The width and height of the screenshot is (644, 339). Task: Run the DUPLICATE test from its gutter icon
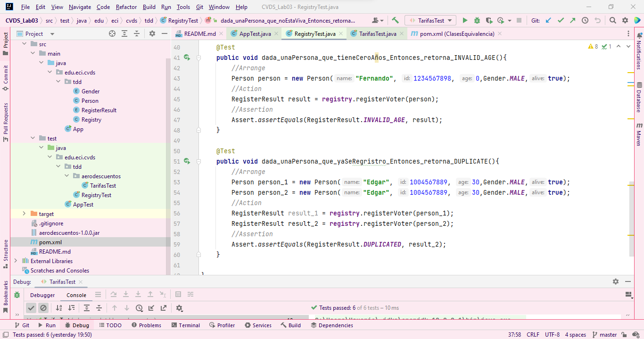point(187,161)
